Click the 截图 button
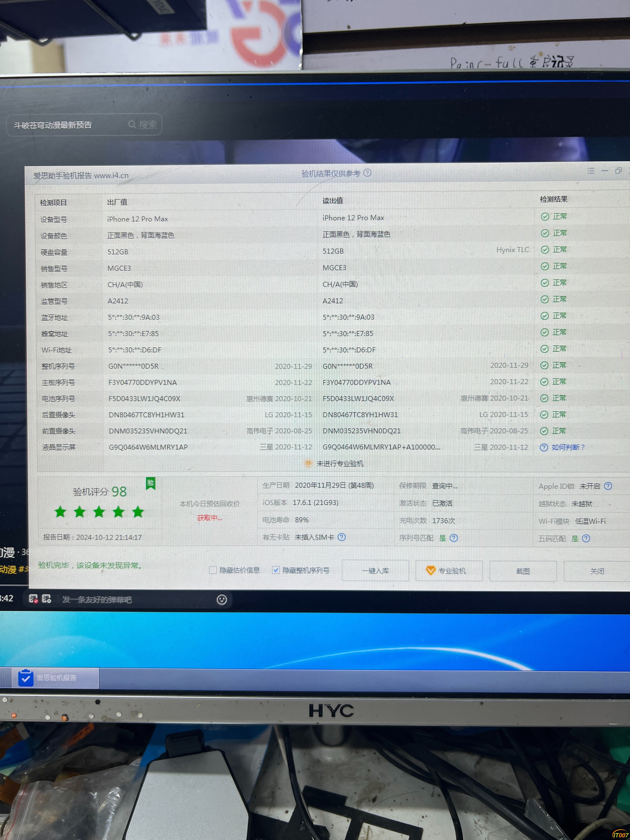The width and height of the screenshot is (630, 840). (523, 571)
